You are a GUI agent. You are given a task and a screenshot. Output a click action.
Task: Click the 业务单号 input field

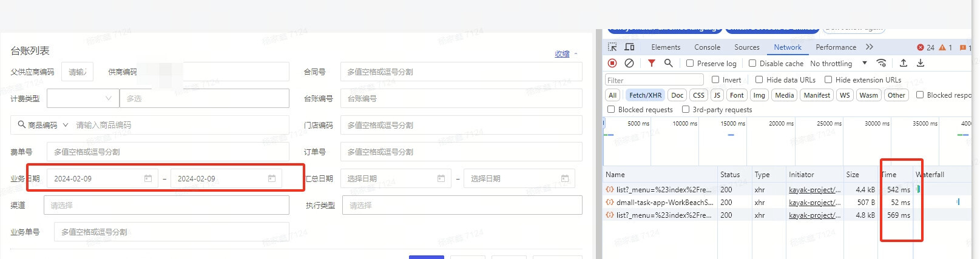(172, 232)
